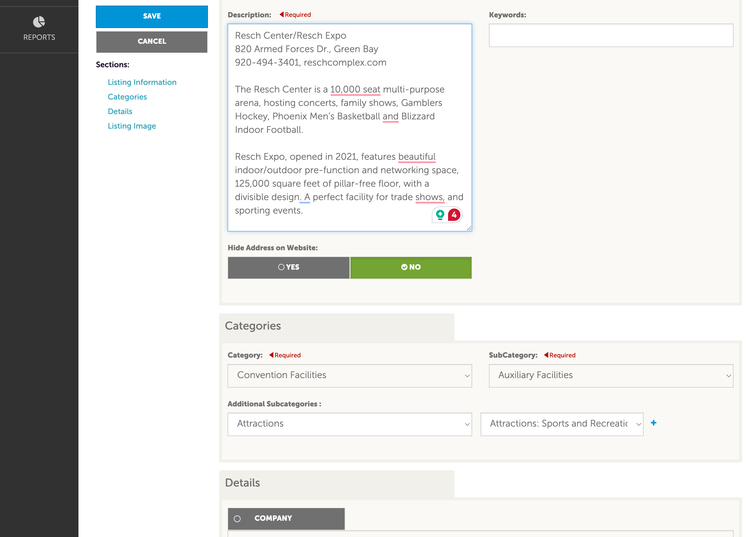Open Attractions: Sports and Recreation dropdown

pyautogui.click(x=562, y=424)
